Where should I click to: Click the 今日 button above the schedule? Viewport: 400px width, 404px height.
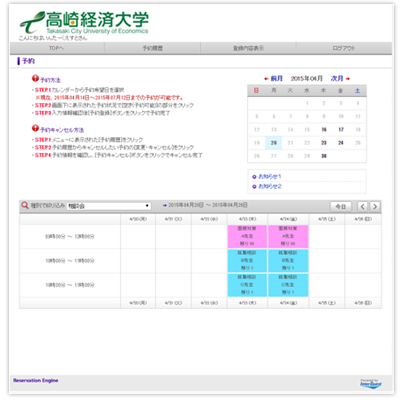(x=341, y=207)
